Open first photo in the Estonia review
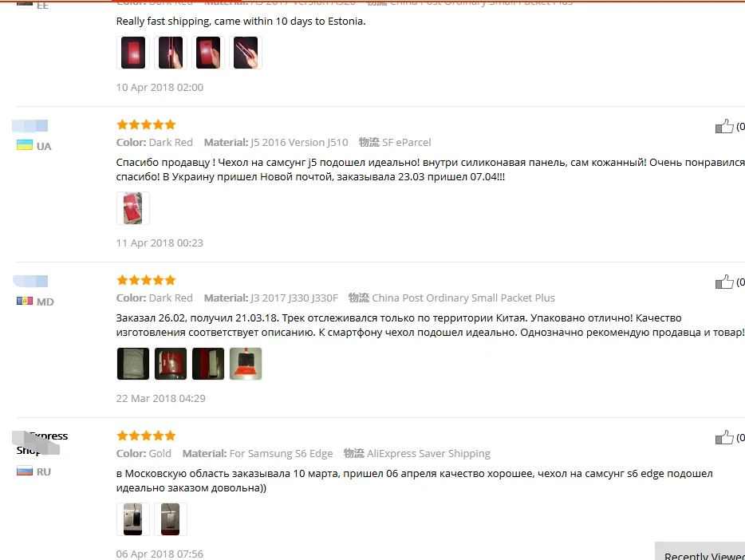The height and width of the screenshot is (560, 745). click(133, 53)
